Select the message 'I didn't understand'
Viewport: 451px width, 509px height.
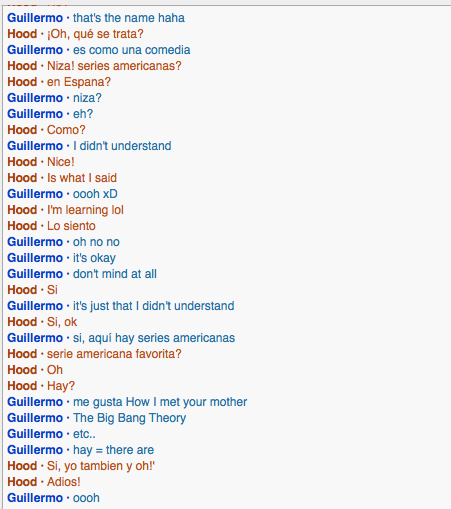point(122,146)
